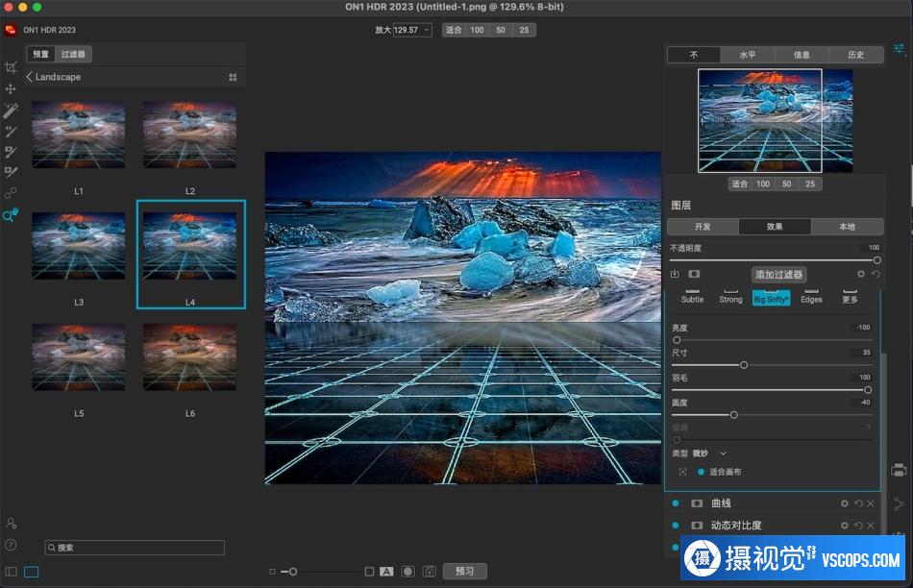Open the effects settings gear next to Add Filter

pos(860,274)
